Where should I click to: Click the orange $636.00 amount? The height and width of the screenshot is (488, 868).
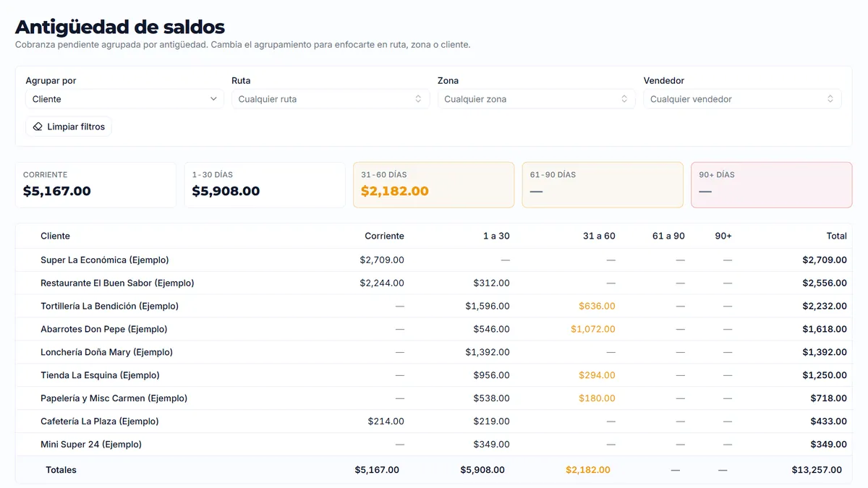click(597, 307)
